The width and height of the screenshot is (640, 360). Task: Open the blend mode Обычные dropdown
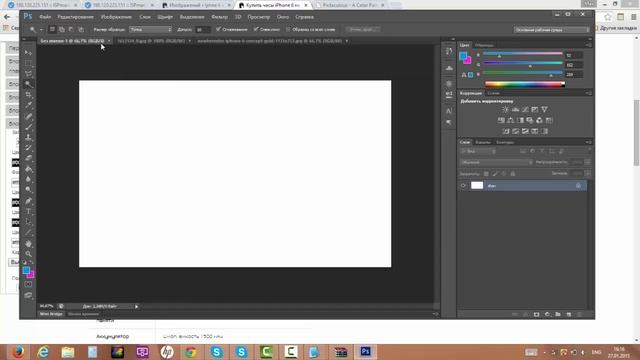tap(496, 162)
